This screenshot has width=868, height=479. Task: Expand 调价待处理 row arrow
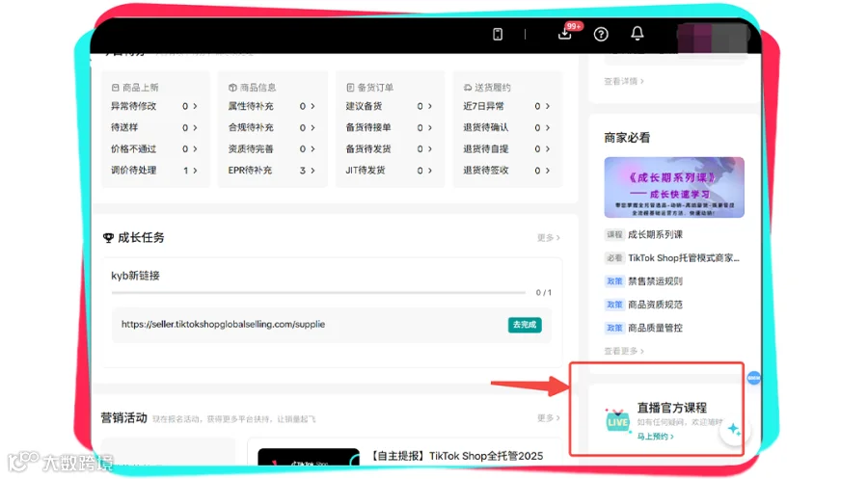(195, 171)
